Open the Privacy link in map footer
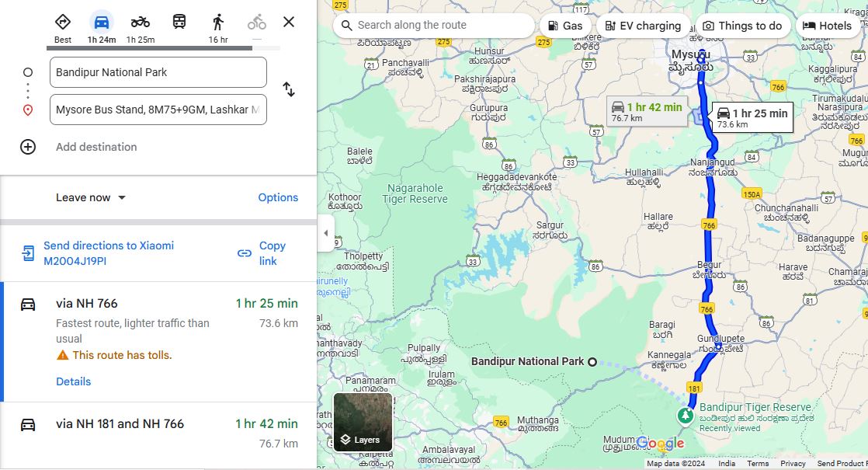 pos(793,463)
